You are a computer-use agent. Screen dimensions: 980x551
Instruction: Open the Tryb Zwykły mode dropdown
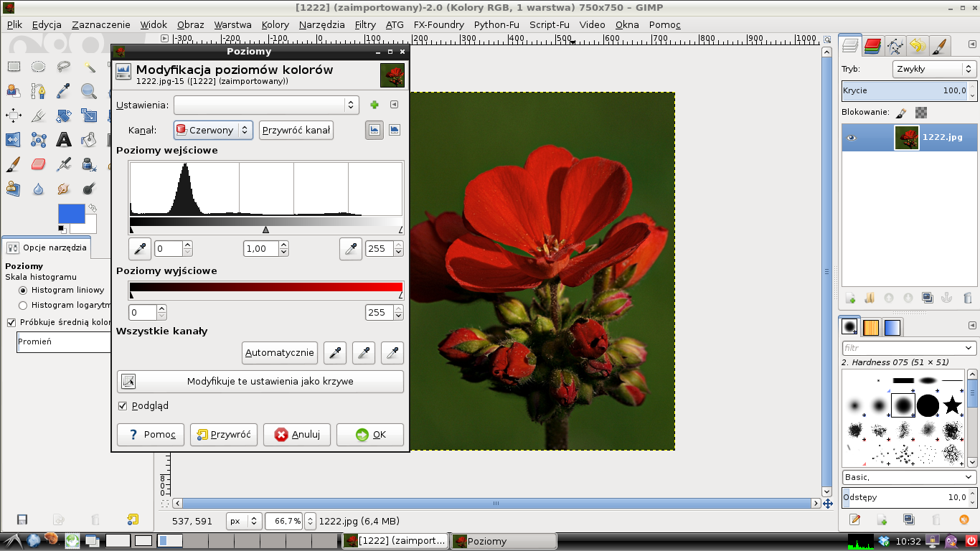(x=934, y=69)
